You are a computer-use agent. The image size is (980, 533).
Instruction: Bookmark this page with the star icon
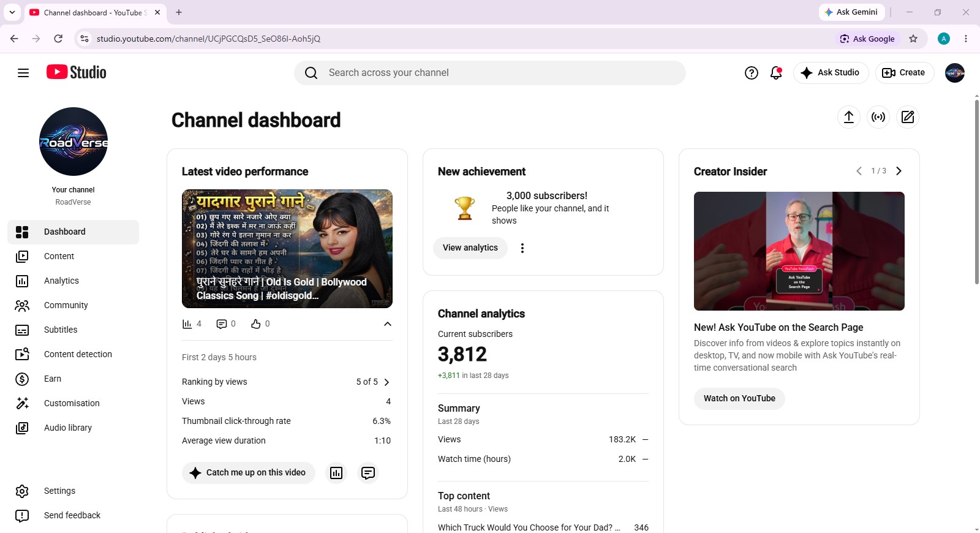coord(913,39)
